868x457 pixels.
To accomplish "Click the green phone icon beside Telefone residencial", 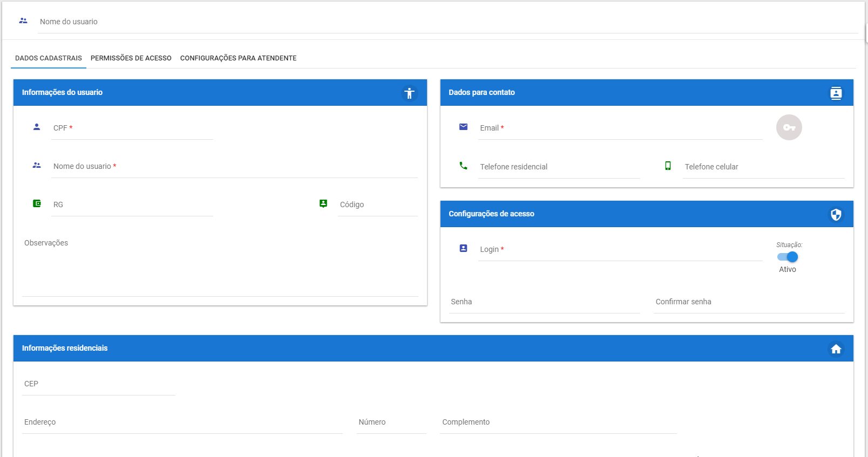I will coord(463,166).
